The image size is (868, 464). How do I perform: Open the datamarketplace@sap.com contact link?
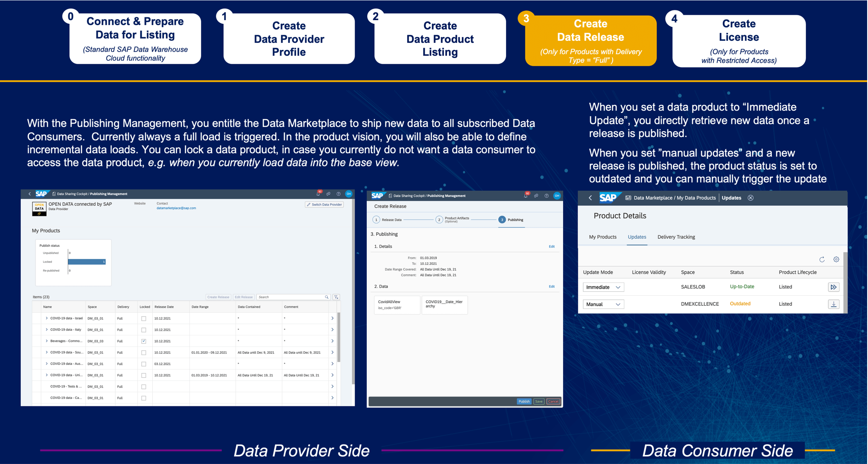[176, 208]
